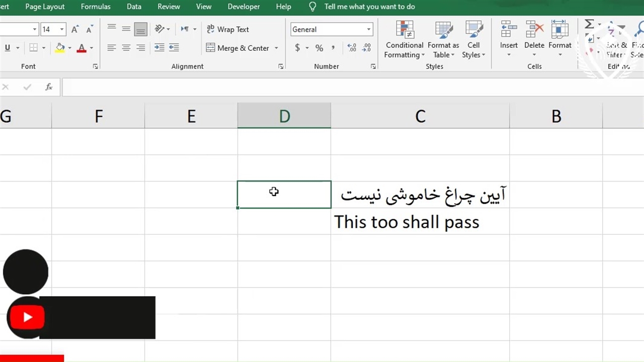The width and height of the screenshot is (644, 362).
Task: Expand the font size 14 dropdown
Action: 62,29
